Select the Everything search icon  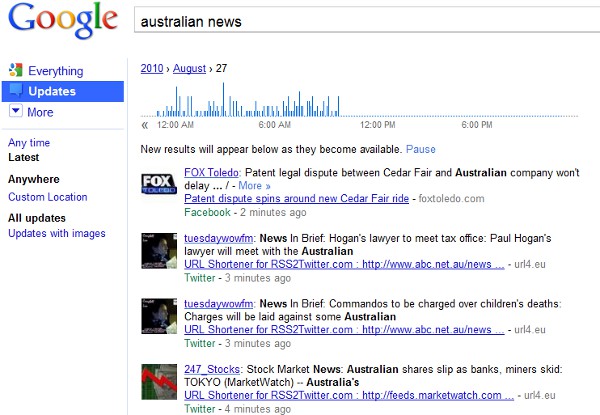(16, 71)
